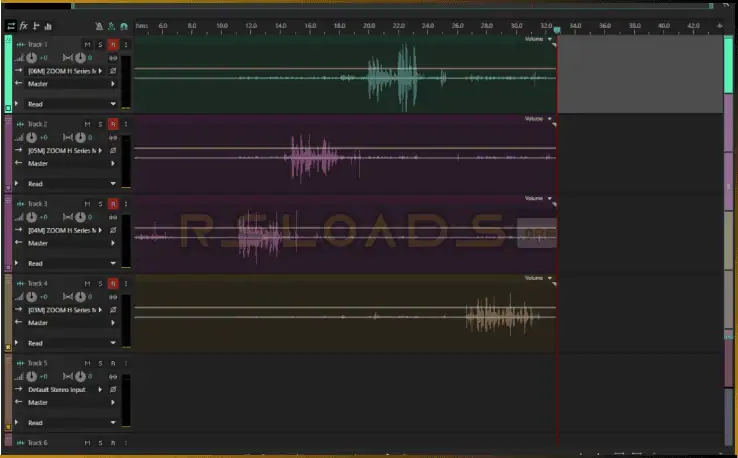Select the Track 2 pink audio clip
738x458 pixels.
(345, 154)
